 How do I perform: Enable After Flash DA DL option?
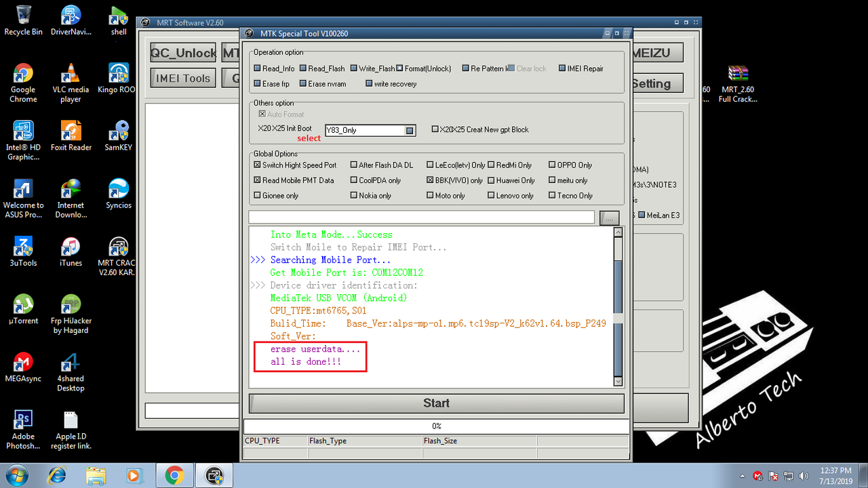354,165
